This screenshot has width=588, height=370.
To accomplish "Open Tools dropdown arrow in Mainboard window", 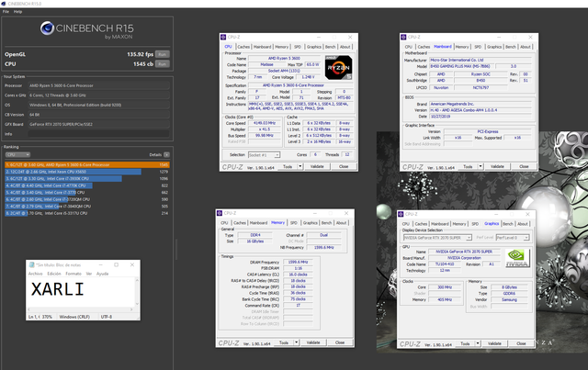I will tap(481, 166).
